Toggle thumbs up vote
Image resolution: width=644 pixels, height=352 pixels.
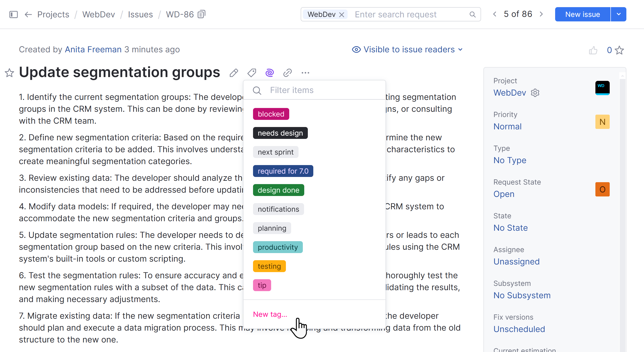[593, 50]
